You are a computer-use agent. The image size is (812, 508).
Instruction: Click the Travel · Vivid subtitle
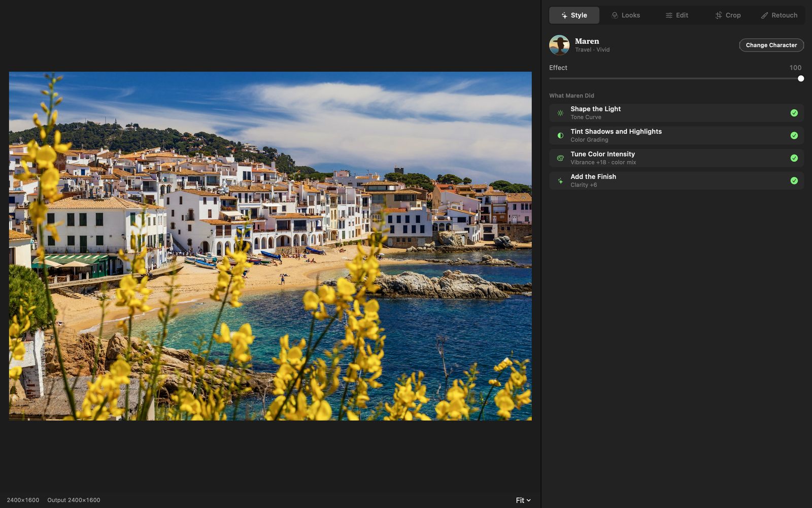592,50
